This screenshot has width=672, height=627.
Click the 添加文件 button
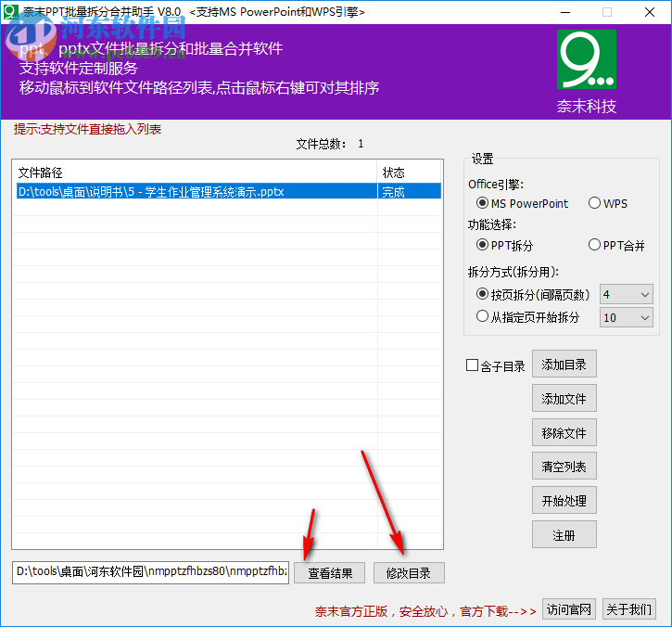click(564, 399)
